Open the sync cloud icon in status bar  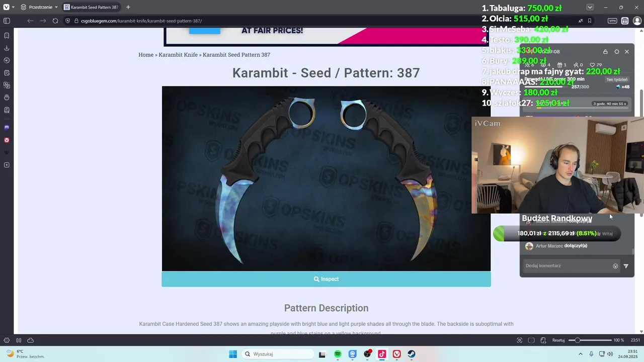[x=30, y=340]
